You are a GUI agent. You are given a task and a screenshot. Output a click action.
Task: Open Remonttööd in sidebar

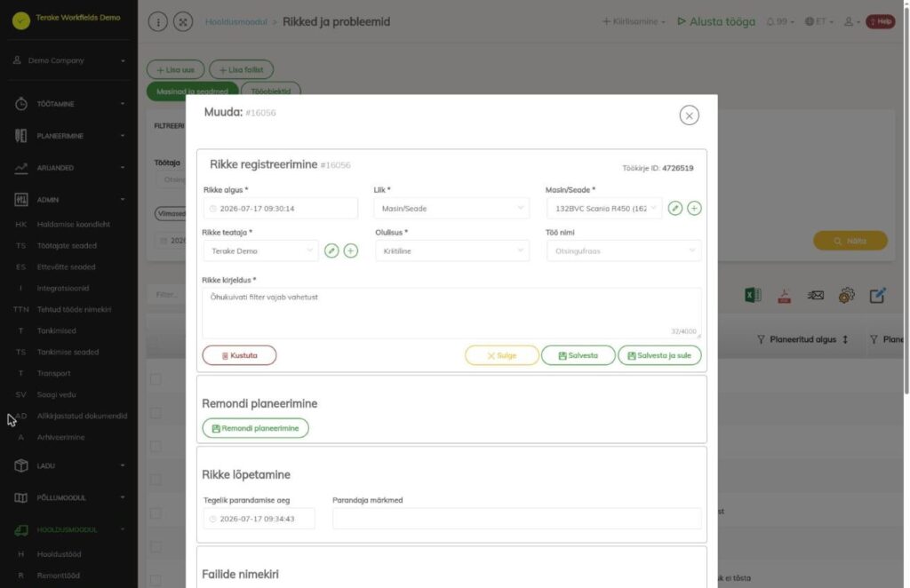58,576
